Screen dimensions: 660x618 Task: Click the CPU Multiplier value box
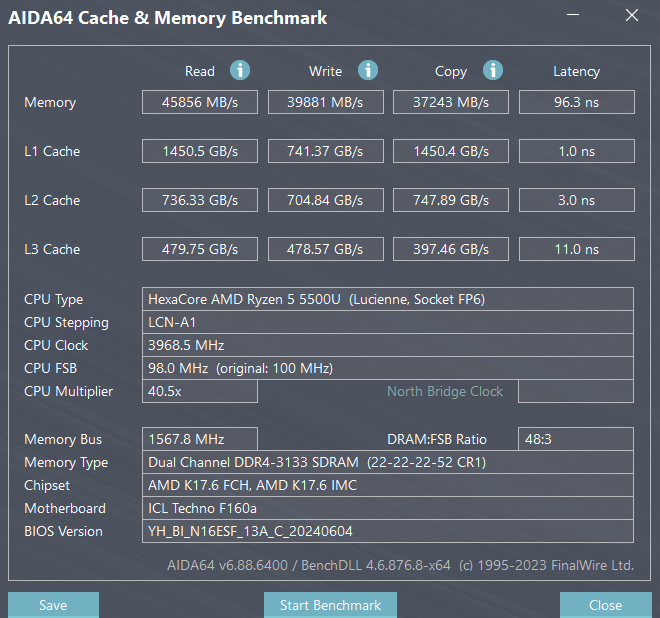point(200,391)
